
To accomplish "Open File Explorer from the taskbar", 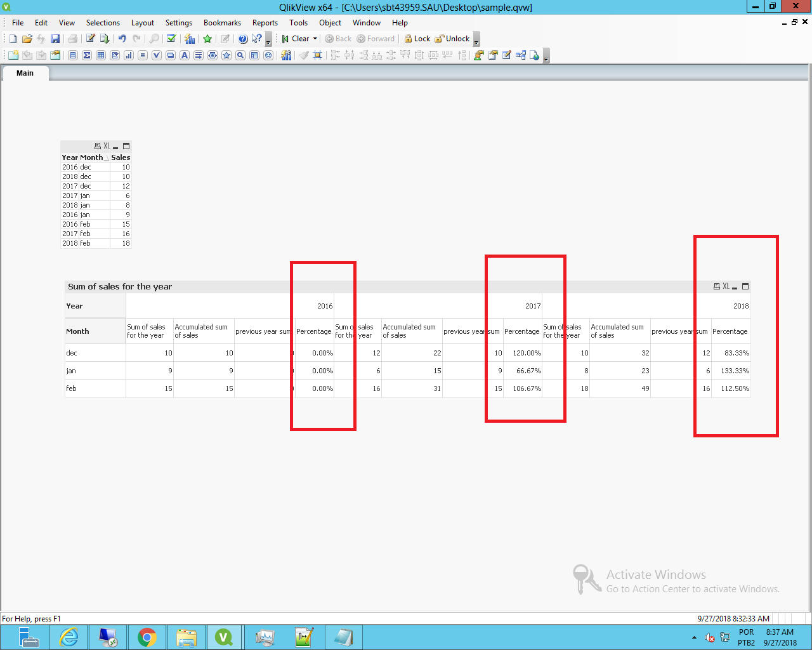I will click(186, 637).
